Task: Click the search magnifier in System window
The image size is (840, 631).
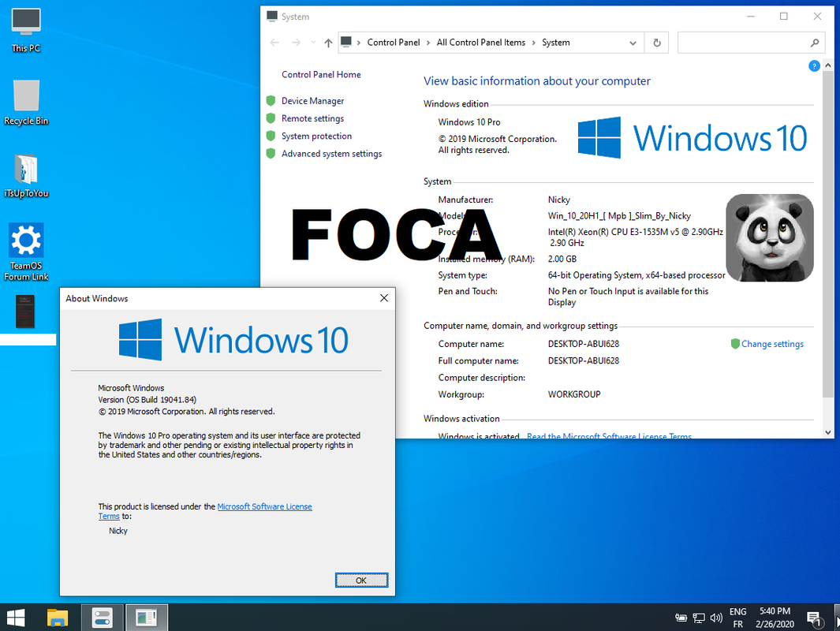Action: pos(814,43)
